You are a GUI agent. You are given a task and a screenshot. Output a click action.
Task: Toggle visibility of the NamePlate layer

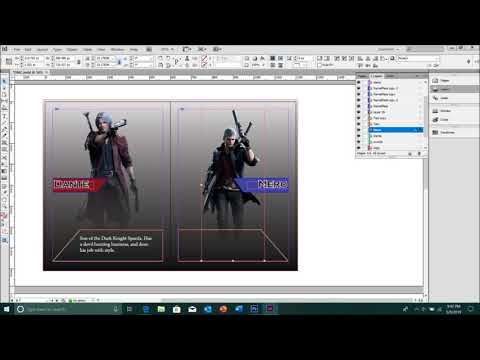[359, 106]
